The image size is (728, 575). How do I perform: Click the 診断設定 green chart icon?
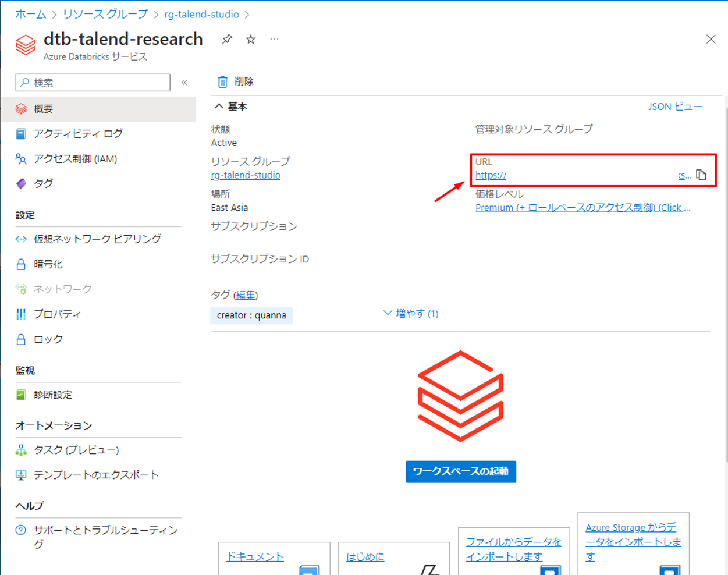21,395
